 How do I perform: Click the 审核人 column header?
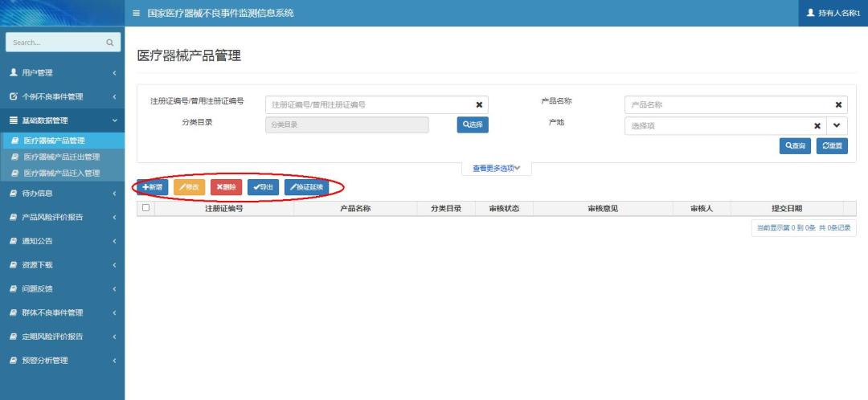coord(702,209)
